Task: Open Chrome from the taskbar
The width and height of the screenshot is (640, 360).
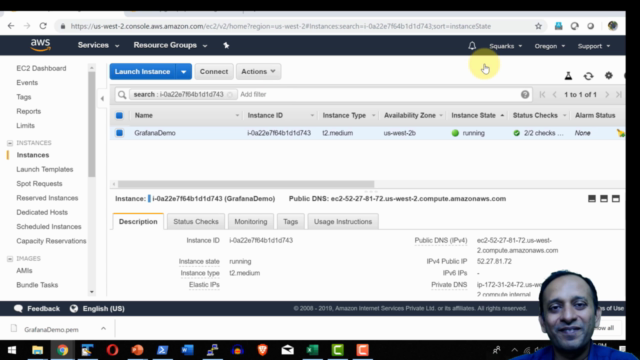Action: pos(62,350)
